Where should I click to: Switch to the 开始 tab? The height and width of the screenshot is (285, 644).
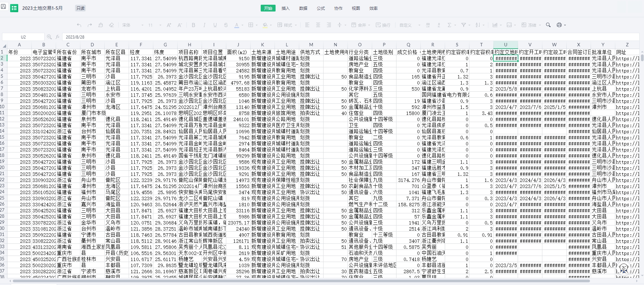[268, 8]
